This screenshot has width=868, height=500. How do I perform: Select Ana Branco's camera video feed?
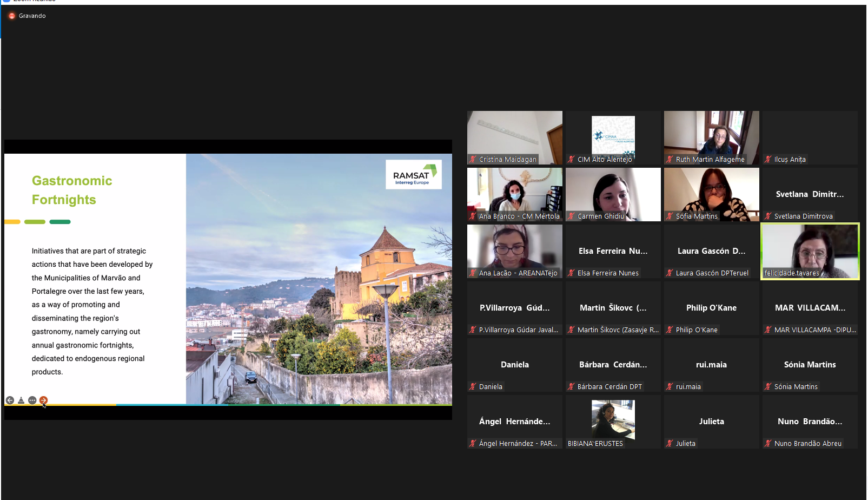click(515, 194)
